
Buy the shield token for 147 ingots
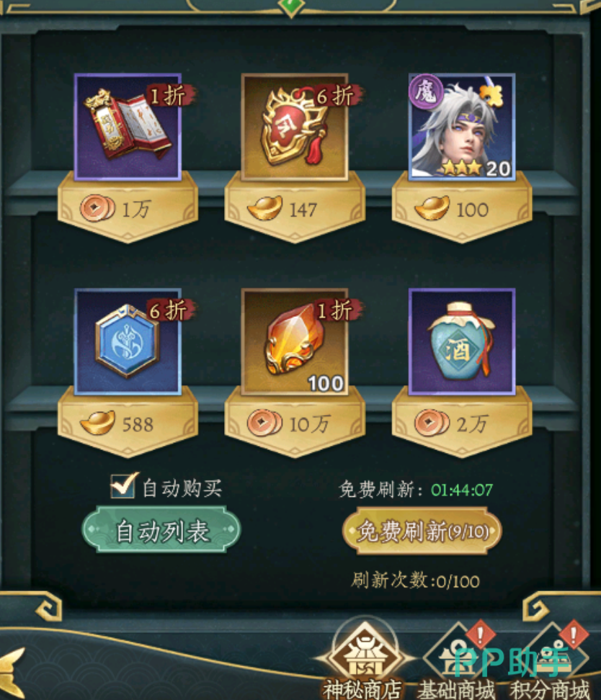point(295,209)
